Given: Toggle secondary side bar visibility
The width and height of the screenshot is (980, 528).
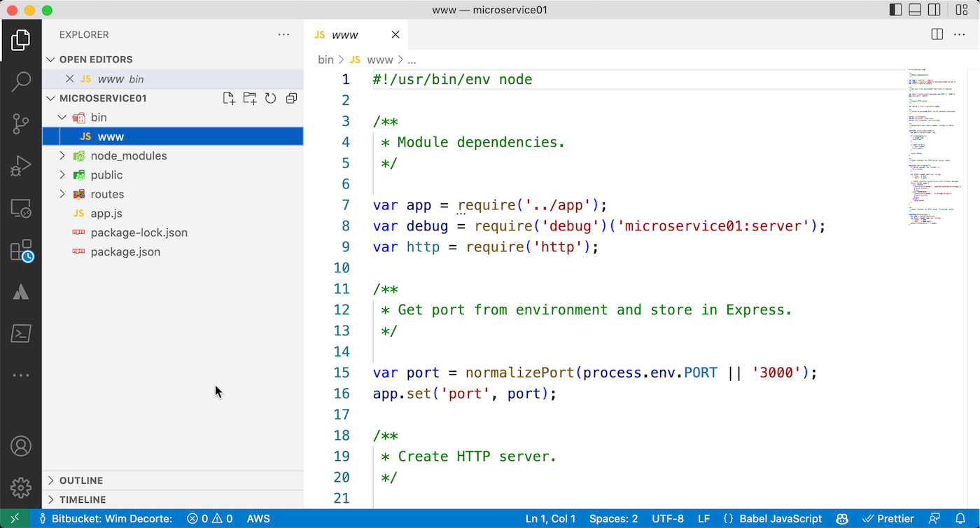Looking at the screenshot, I should tap(934, 10).
